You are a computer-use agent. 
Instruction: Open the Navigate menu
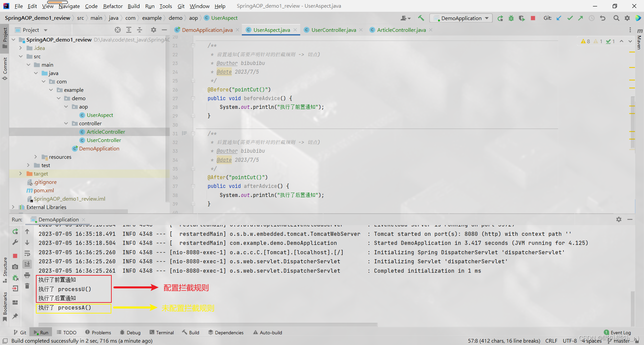pos(69,6)
